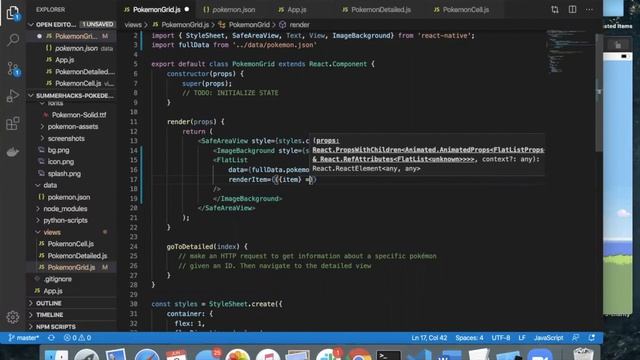
Task: Expand the python-scripts folder
Action: (65, 220)
